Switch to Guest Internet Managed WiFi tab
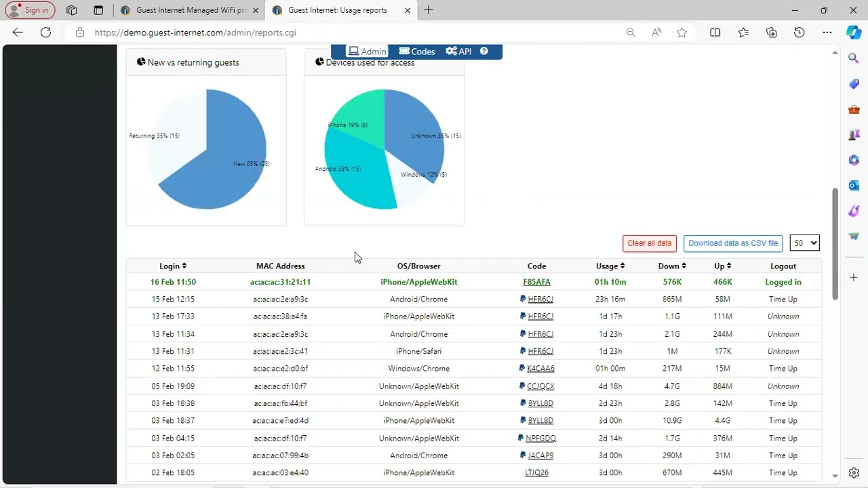 coord(190,10)
